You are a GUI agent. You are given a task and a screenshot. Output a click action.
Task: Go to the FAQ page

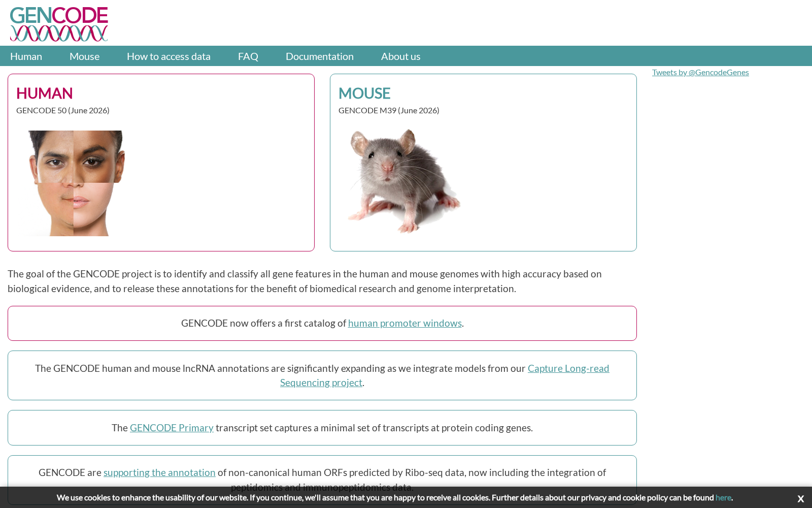(x=248, y=56)
